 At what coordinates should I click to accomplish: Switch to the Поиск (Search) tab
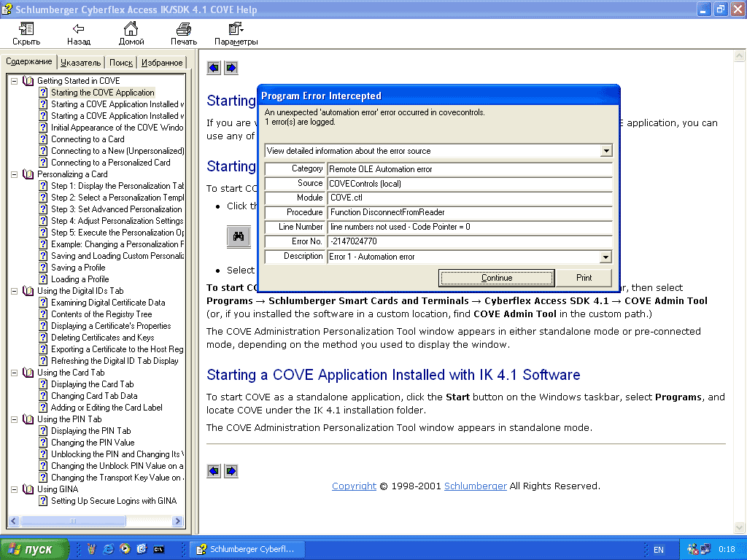tap(121, 63)
